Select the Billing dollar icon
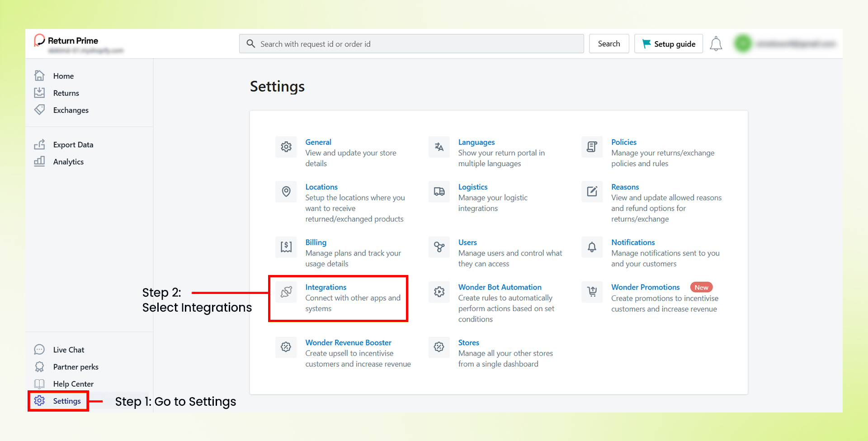Screen dimensions: 868x441 pyautogui.click(x=286, y=247)
